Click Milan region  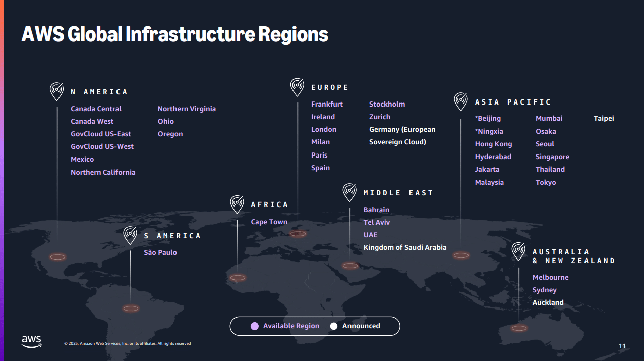320,142
